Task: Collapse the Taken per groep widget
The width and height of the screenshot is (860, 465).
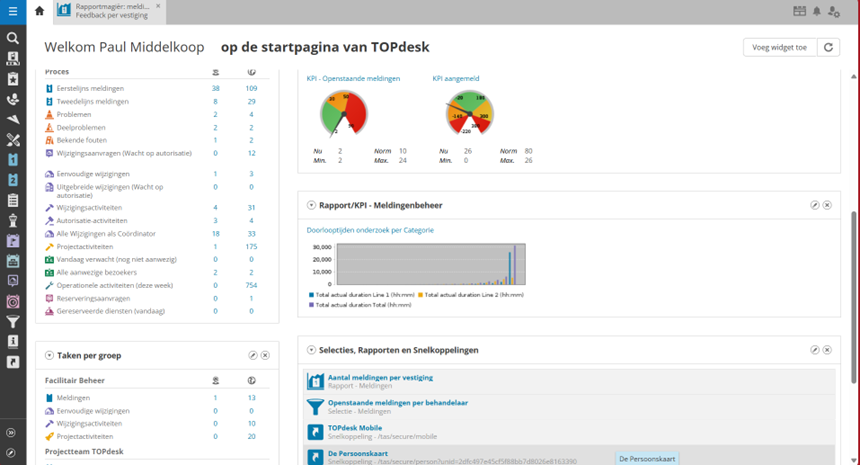Action: coord(50,355)
